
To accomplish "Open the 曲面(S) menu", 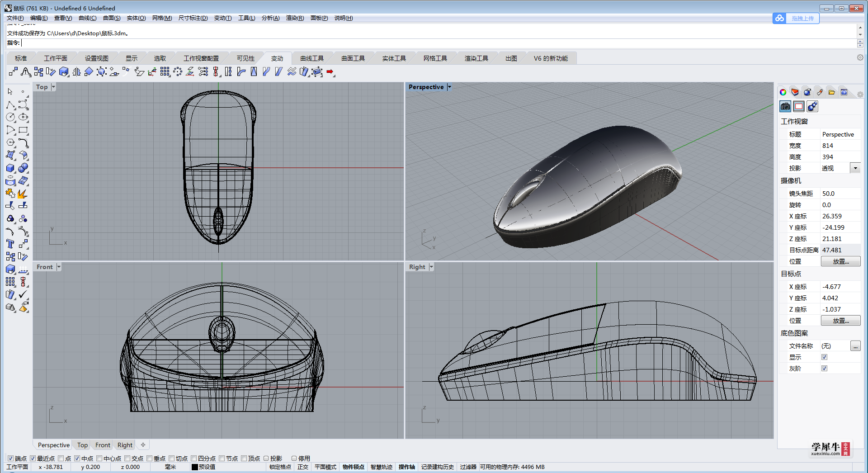I will tap(112, 18).
